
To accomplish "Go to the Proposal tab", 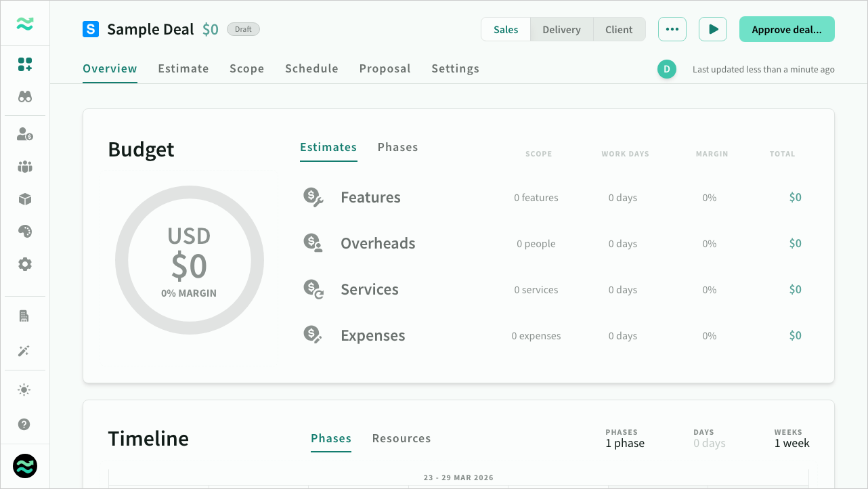I will coord(385,68).
